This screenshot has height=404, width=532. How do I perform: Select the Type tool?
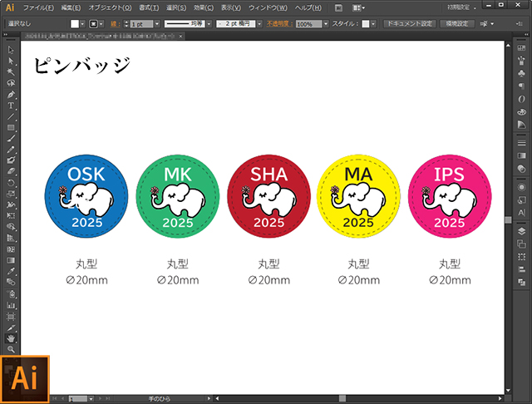coord(11,106)
